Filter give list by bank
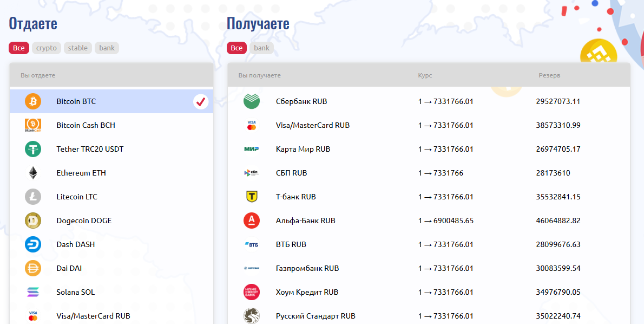Image resolution: width=644 pixels, height=324 pixels. coord(107,48)
